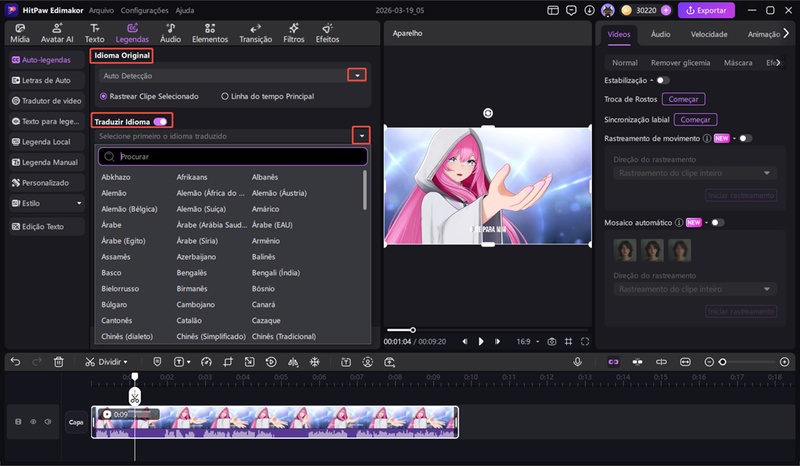Viewport: 800px width, 466px height.
Task: Click the timeline zoom slider handle
Action: click(x=722, y=362)
